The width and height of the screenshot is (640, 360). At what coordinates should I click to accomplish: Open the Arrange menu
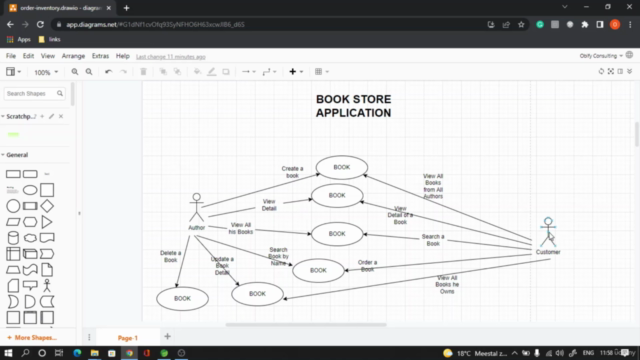click(73, 56)
